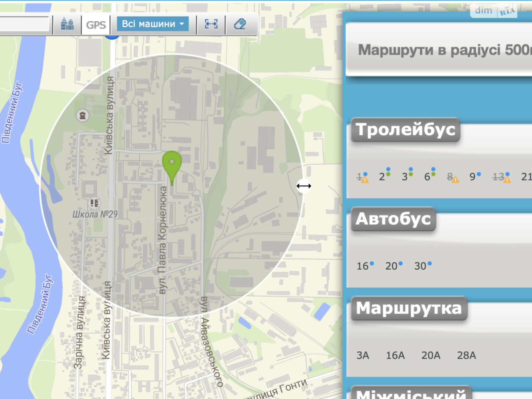Select the buildings/city icon in toolbar
Viewport: 532px width, 399px height.
tap(67, 24)
